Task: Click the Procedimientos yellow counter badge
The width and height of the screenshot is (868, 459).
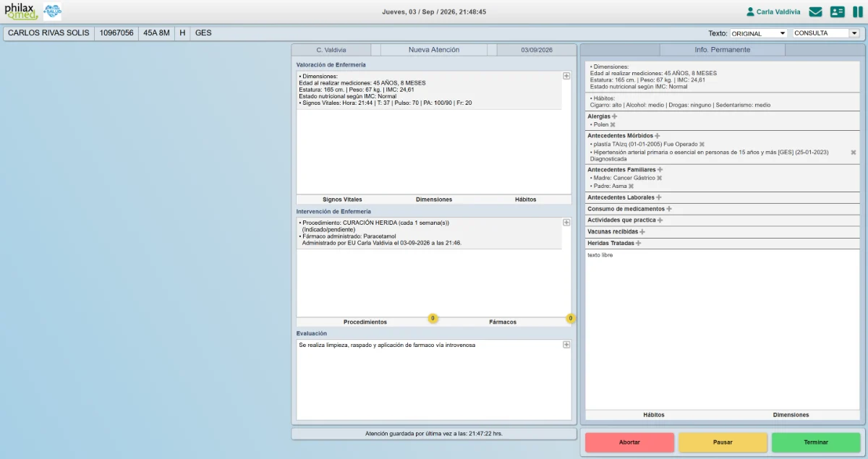Action: (433, 318)
